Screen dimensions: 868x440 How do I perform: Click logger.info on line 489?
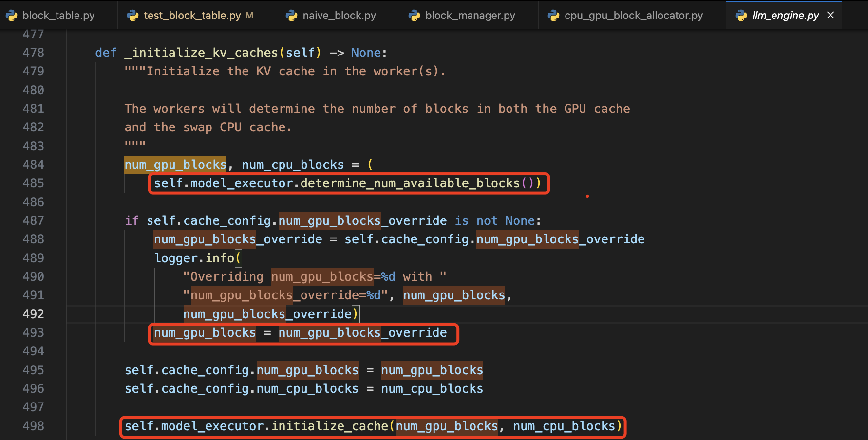click(x=194, y=258)
